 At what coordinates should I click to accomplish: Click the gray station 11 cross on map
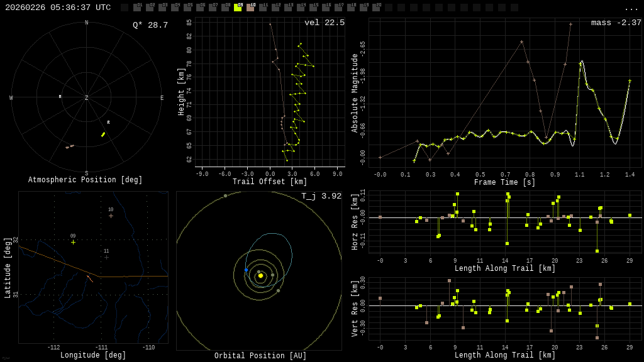[106, 257]
